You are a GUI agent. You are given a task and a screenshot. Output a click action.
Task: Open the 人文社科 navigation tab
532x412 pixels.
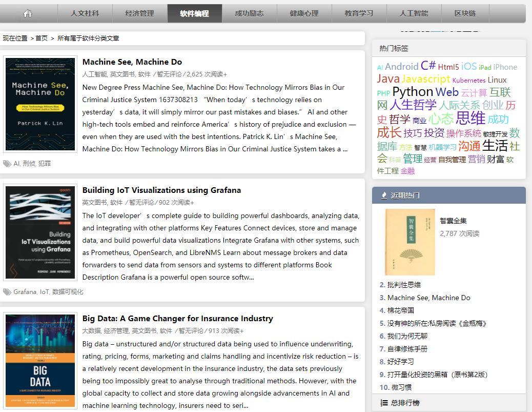[85, 13]
